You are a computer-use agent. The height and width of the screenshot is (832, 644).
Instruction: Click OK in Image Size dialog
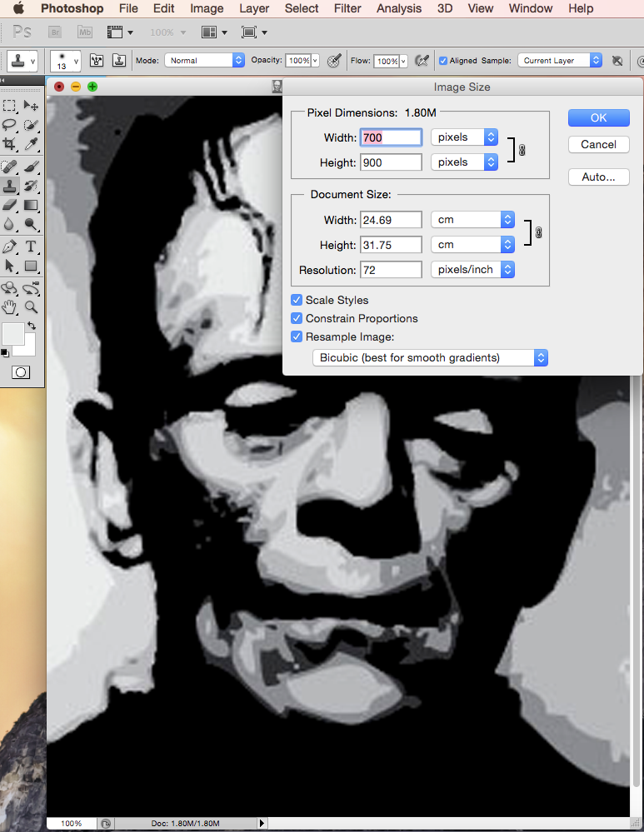point(598,117)
